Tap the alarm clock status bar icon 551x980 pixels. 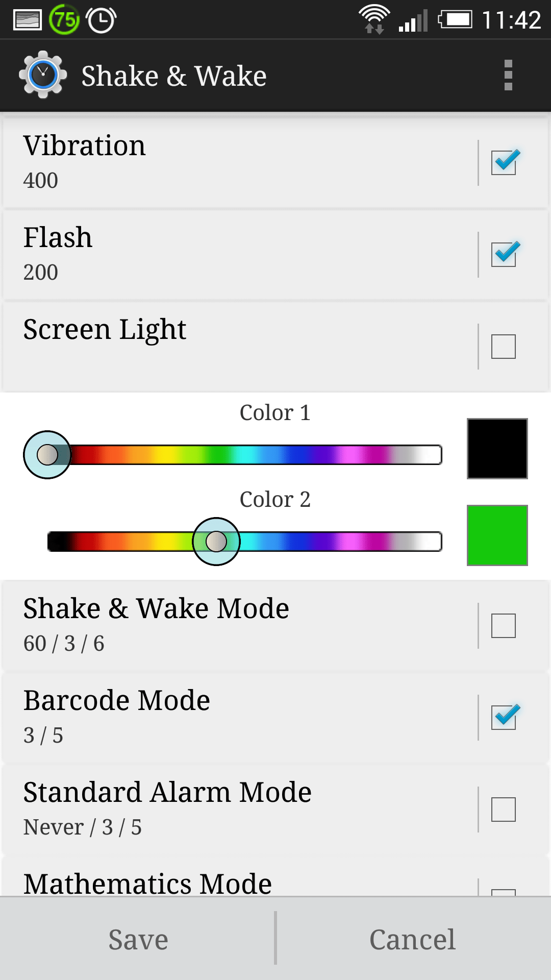click(x=101, y=20)
